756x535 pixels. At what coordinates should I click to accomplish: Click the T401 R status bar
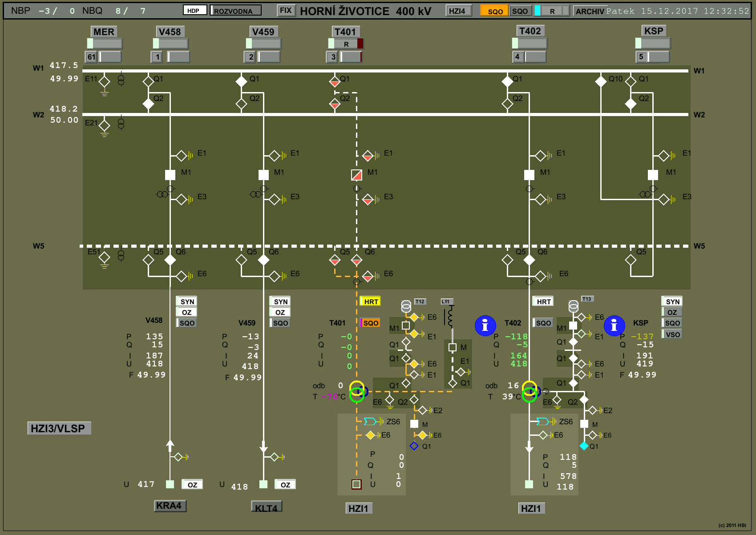click(x=346, y=44)
